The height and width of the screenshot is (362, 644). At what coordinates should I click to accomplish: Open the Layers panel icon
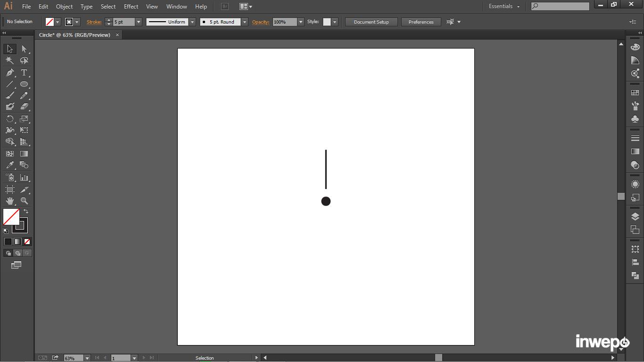[635, 217]
